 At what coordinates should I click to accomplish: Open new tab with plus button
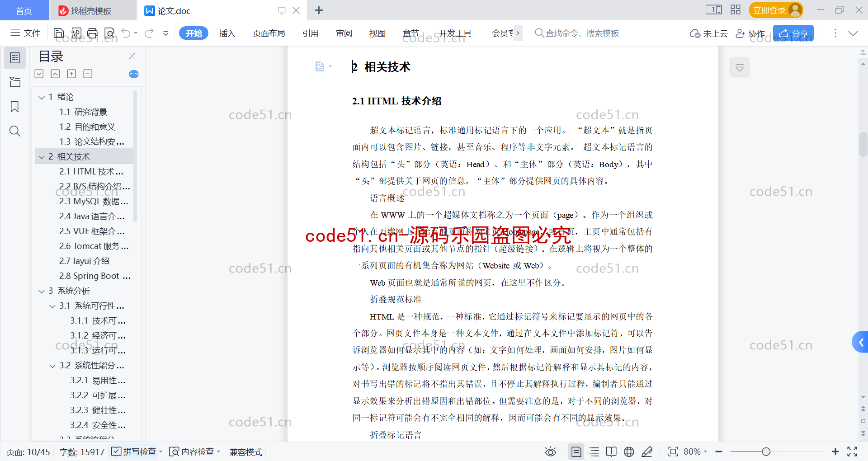point(319,10)
